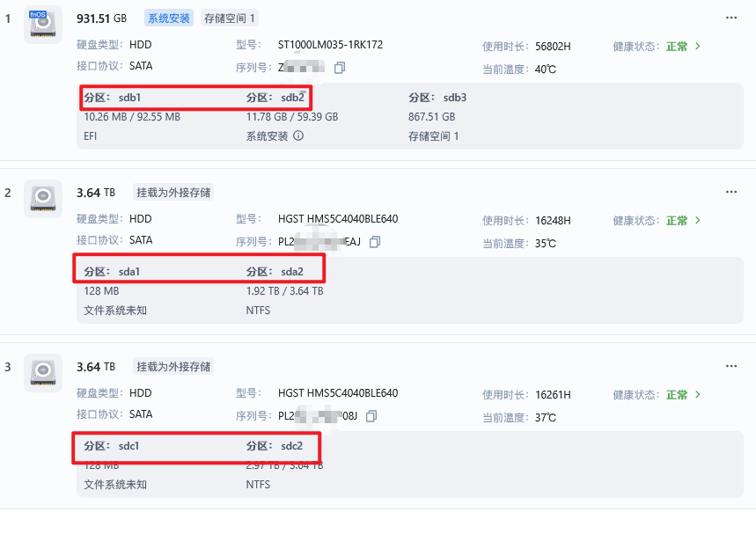Click the fnOS system disk icon
This screenshot has height=556, width=756.
(x=43, y=25)
